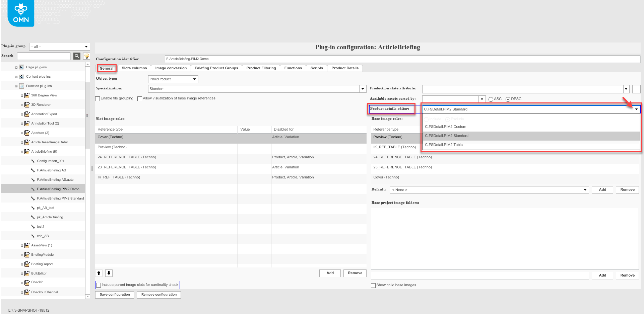Click the move-up arrow below slot image roles
Viewport: 644px width, 314px height.
(99, 273)
